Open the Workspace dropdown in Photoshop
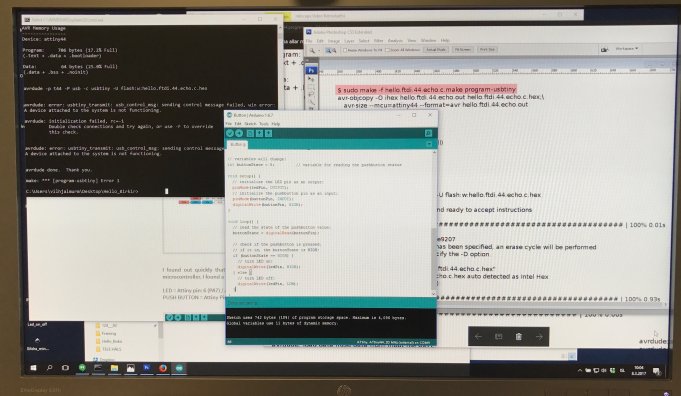681x396 pixels. point(627,49)
